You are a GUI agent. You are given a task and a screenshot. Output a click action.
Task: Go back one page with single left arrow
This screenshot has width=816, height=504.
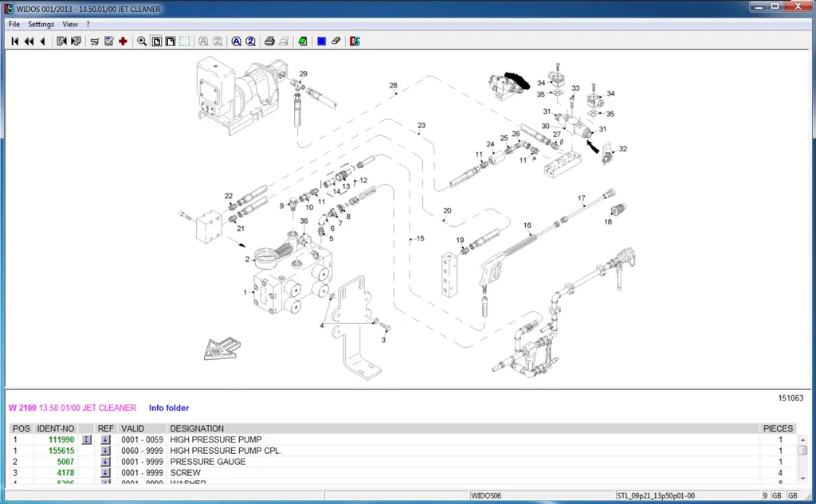tap(43, 41)
